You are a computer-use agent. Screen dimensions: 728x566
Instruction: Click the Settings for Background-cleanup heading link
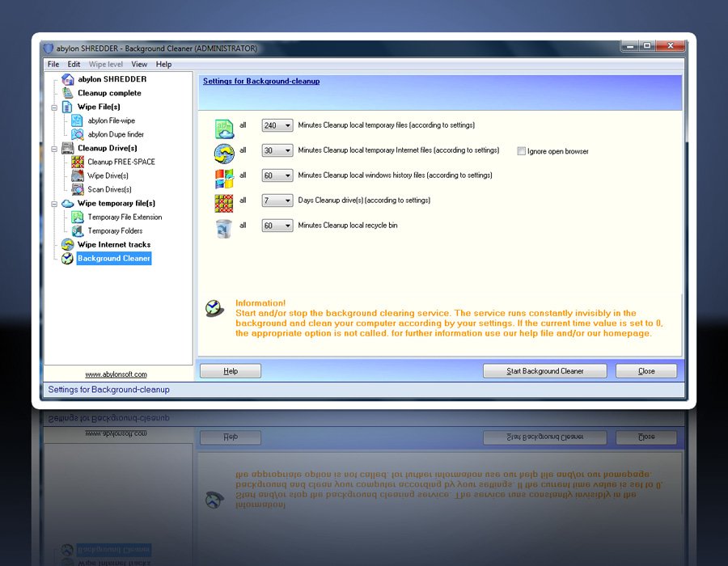[261, 81]
